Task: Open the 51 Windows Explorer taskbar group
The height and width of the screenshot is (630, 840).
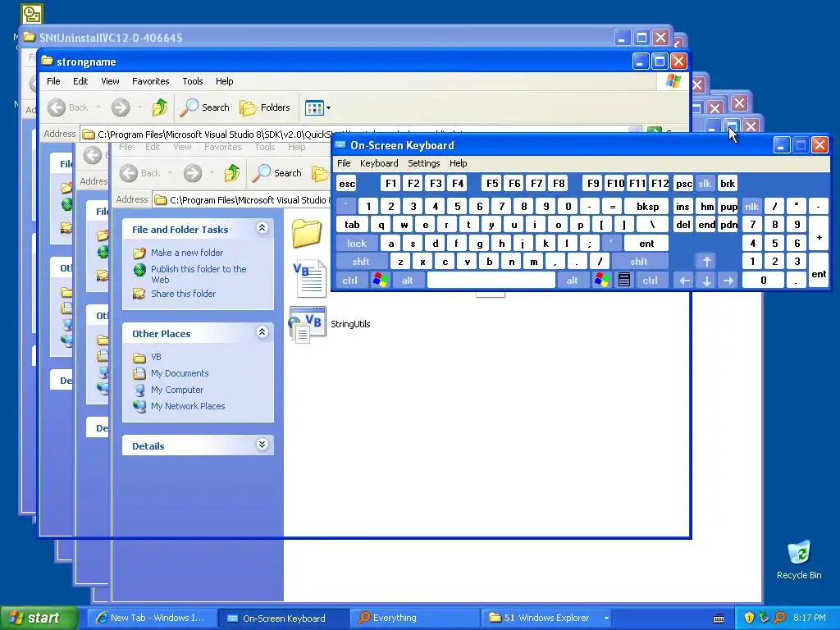Action: click(547, 618)
